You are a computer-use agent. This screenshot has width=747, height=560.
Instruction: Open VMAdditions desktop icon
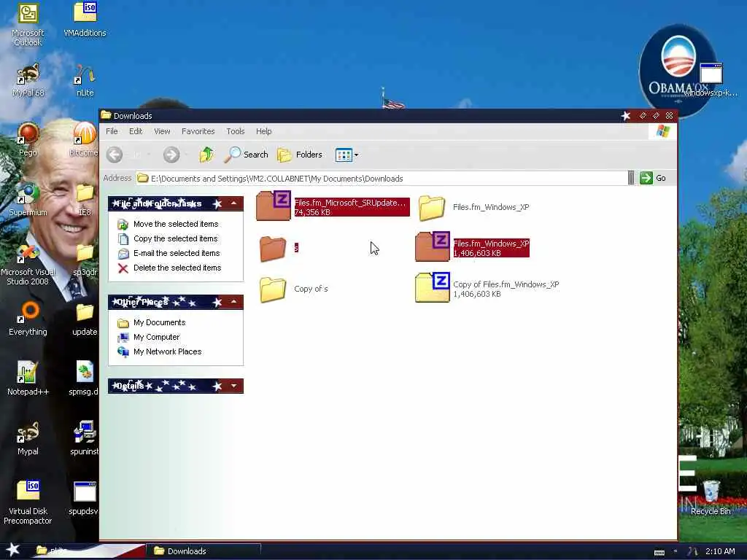pyautogui.click(x=85, y=19)
